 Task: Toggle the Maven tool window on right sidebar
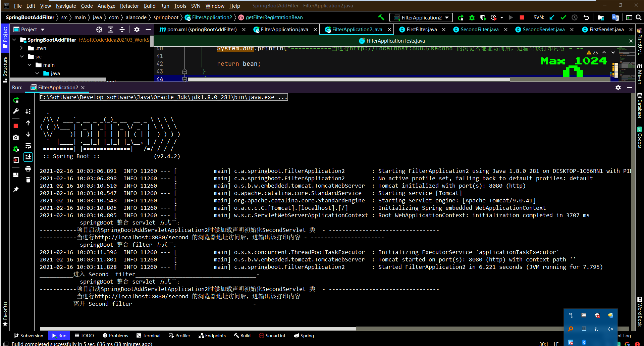click(x=640, y=73)
